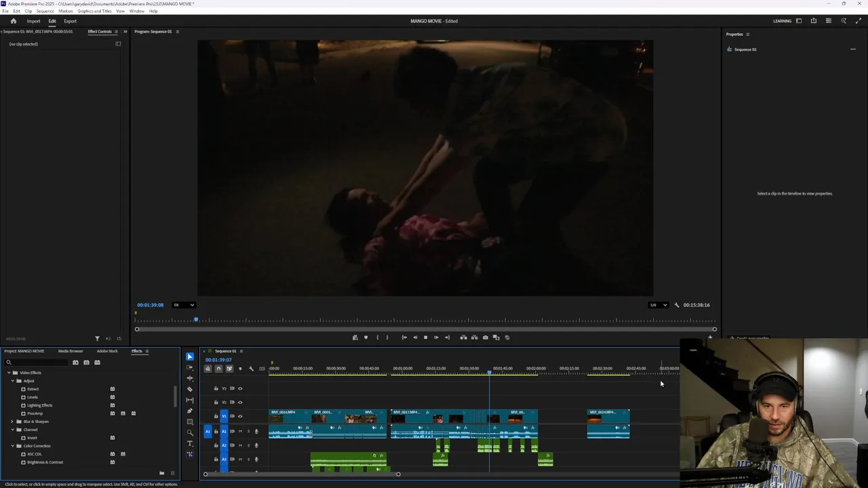Switch to the Adobe Stock tab
The image size is (868, 488).
[x=107, y=351]
